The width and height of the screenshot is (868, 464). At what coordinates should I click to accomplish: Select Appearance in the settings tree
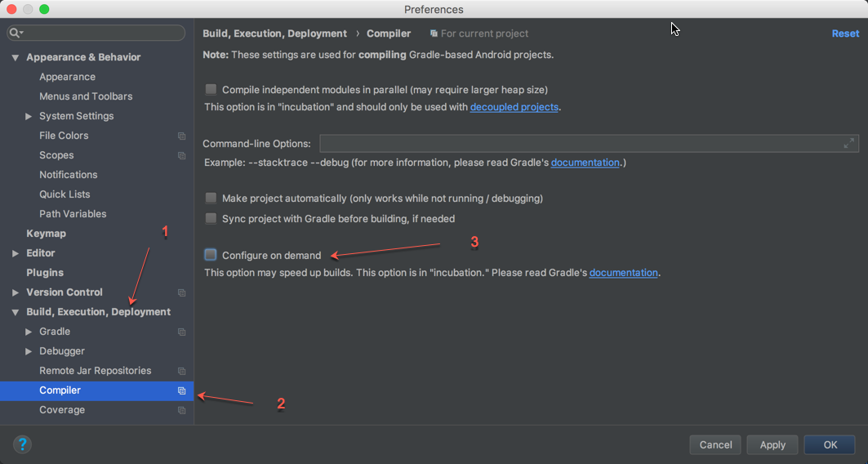point(67,77)
